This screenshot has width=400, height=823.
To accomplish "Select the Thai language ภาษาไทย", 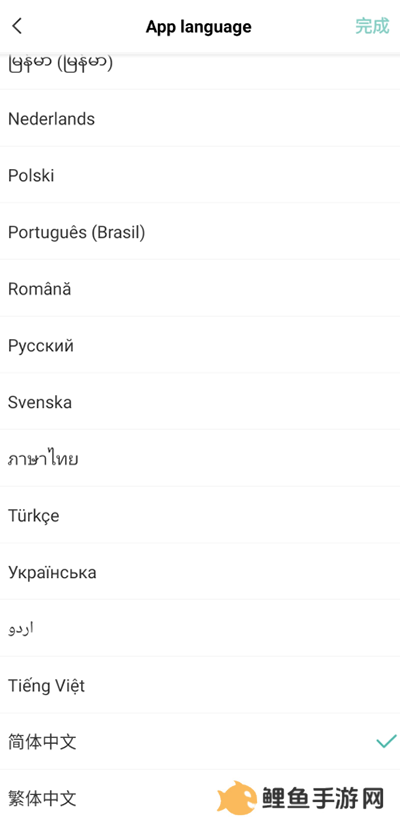I will click(x=200, y=458).
